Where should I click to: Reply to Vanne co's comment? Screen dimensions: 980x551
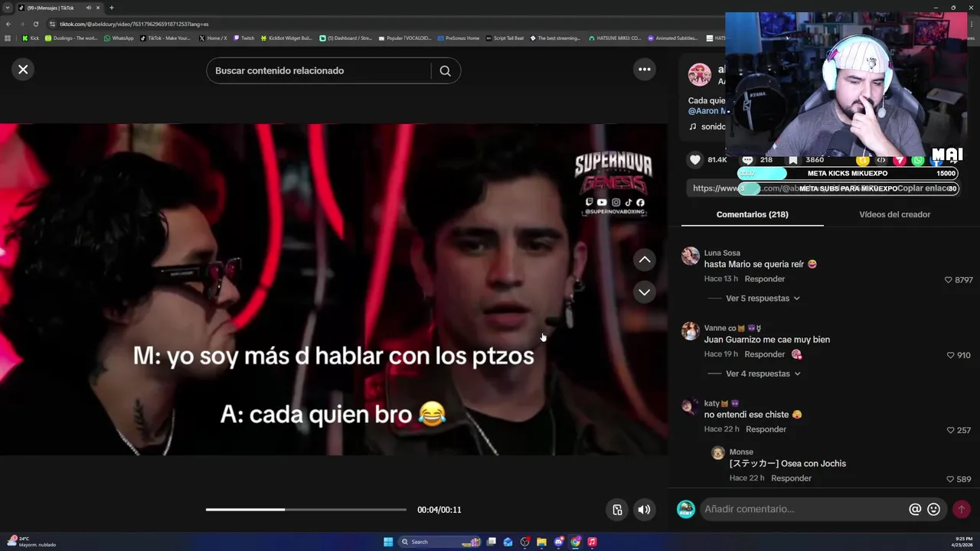pyautogui.click(x=764, y=354)
